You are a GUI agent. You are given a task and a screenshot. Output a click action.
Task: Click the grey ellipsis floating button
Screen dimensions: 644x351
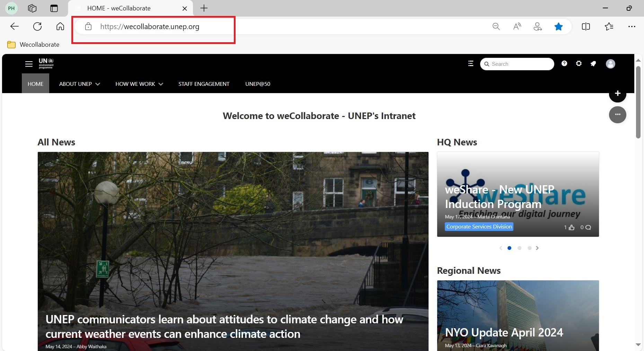tap(617, 115)
